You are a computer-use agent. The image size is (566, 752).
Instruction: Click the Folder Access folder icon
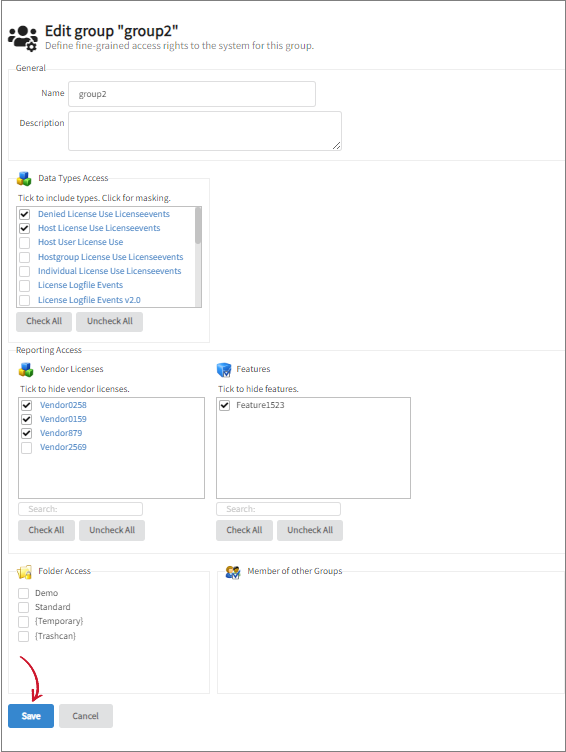24,572
